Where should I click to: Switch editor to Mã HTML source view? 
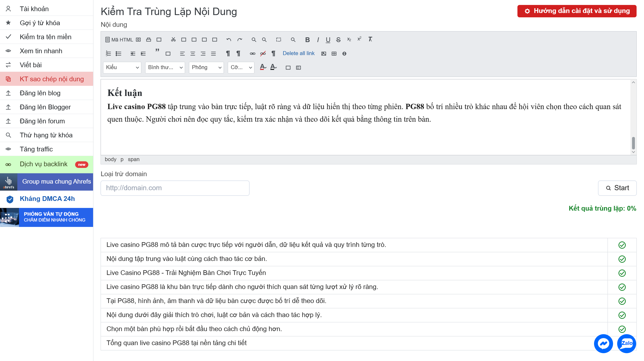119,39
